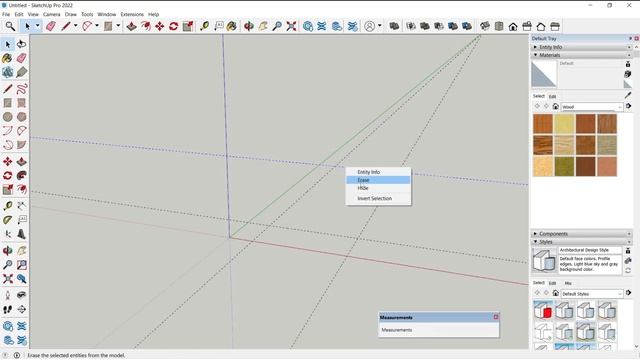The width and height of the screenshot is (640, 360).
Task: Collapse the Materials panel
Action: (582, 55)
